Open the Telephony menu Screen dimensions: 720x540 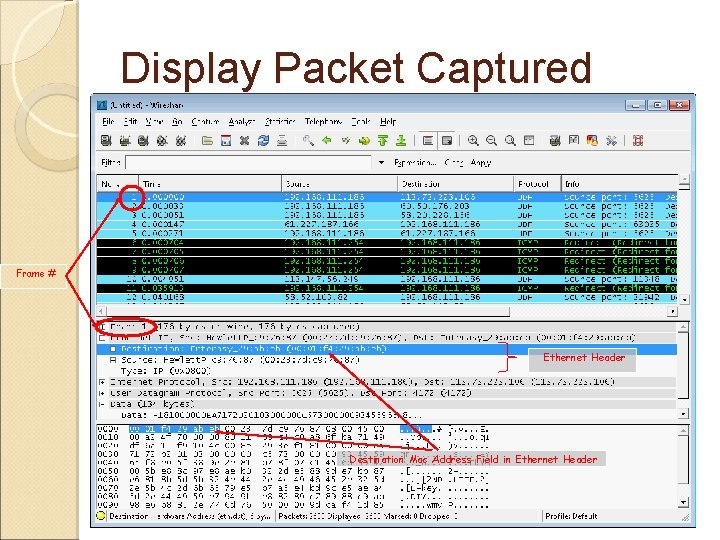coord(323,122)
